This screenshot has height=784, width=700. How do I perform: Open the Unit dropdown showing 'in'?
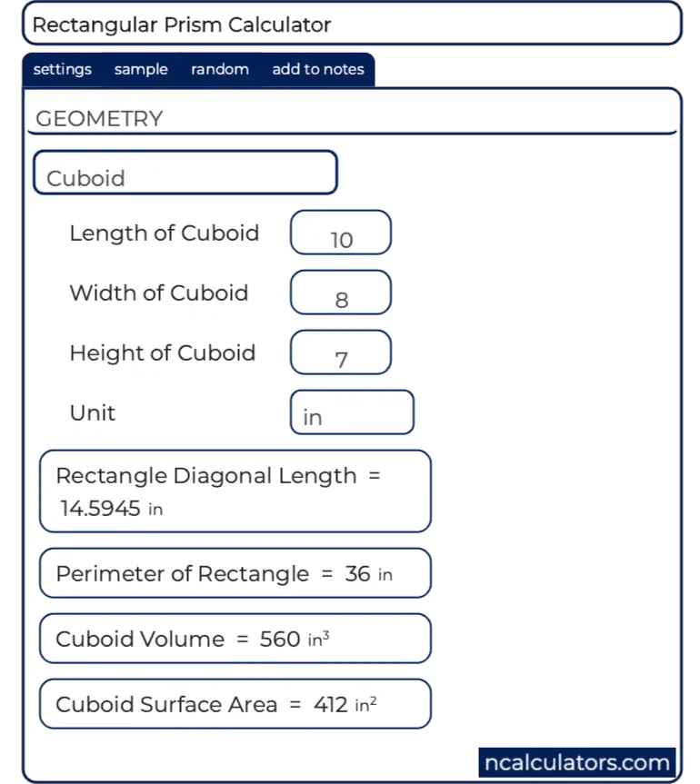point(352,412)
